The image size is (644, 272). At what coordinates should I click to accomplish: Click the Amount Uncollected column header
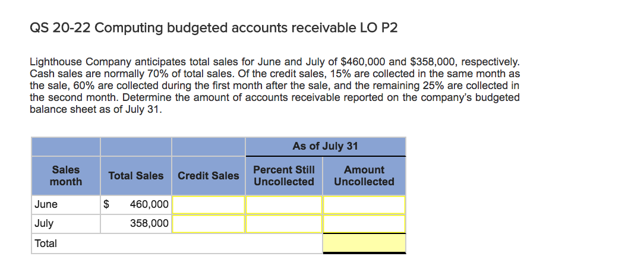pos(364,176)
